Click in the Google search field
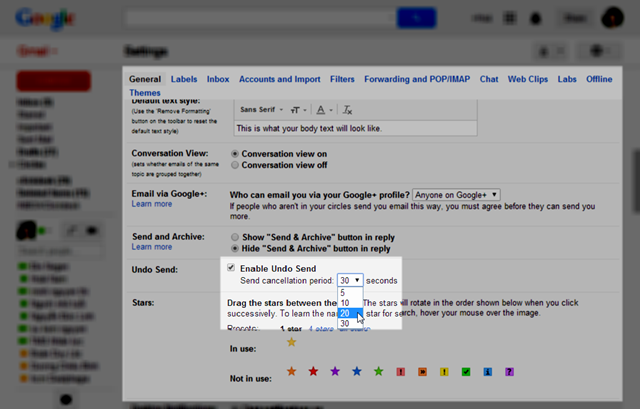 (x=261, y=18)
